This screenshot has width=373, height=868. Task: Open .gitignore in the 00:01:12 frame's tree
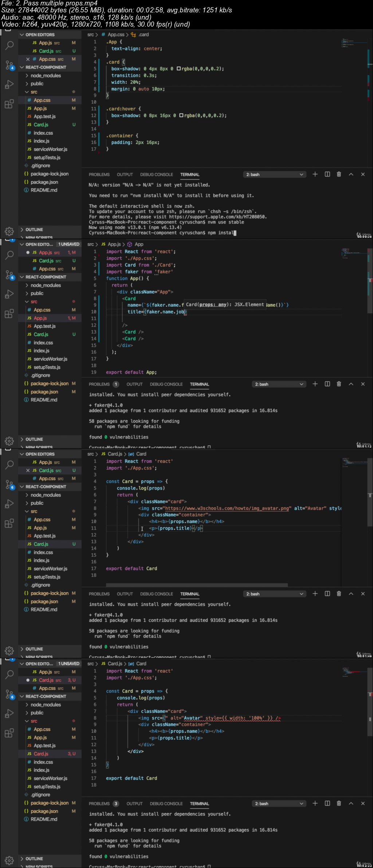click(40, 375)
